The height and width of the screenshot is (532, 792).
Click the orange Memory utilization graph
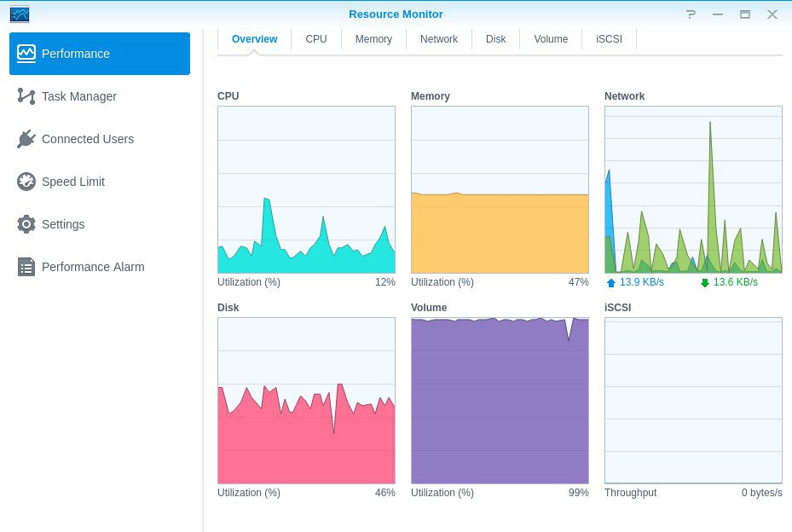click(500, 189)
